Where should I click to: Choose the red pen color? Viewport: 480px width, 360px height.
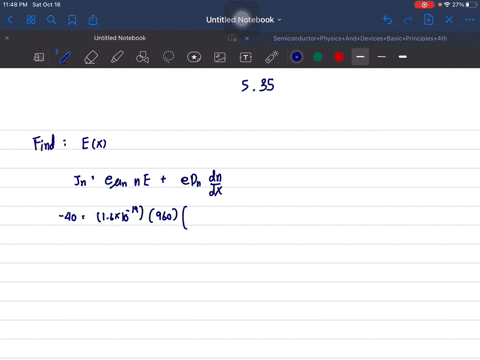tap(339, 57)
